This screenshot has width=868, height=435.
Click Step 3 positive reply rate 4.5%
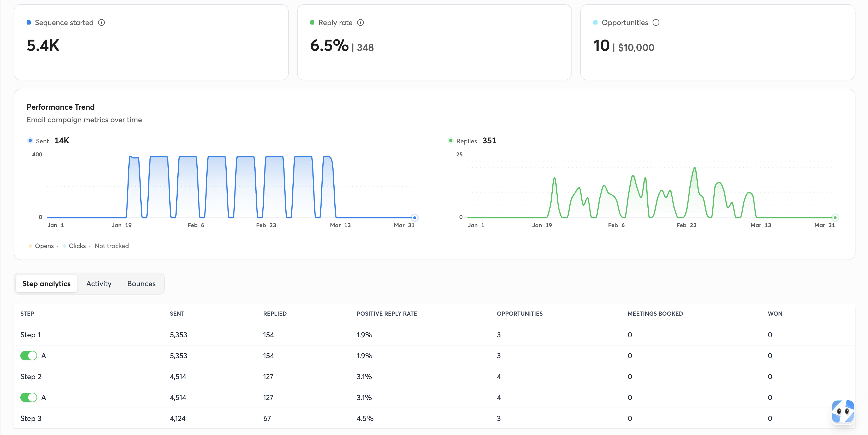tap(365, 419)
